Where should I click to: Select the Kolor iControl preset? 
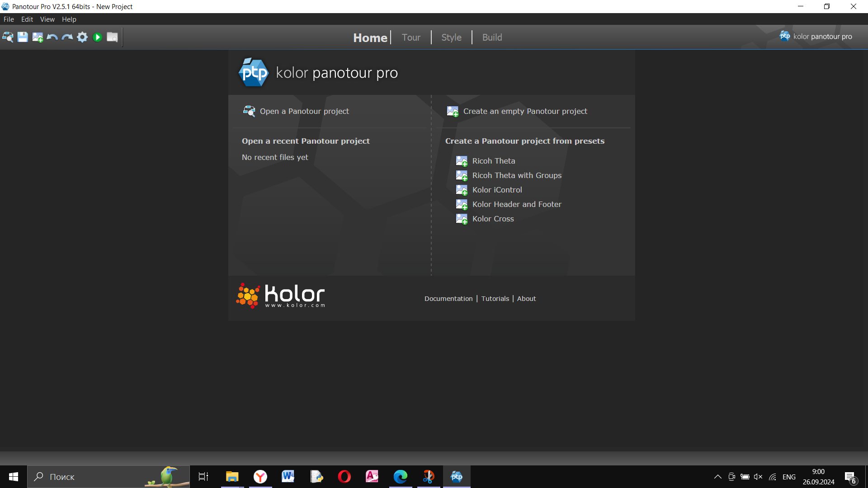coord(497,190)
